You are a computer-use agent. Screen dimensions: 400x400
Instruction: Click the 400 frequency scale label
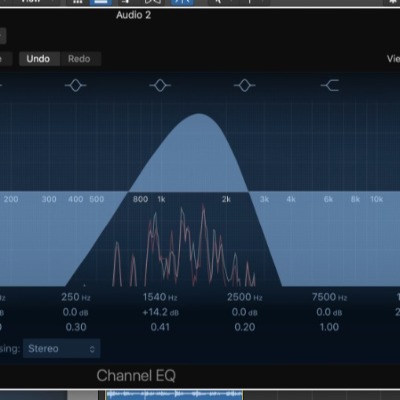76,199
